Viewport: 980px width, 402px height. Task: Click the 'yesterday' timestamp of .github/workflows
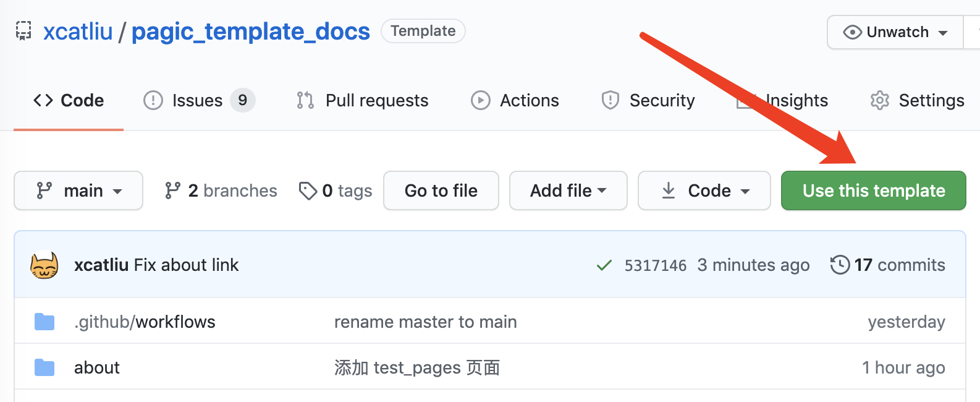point(906,322)
